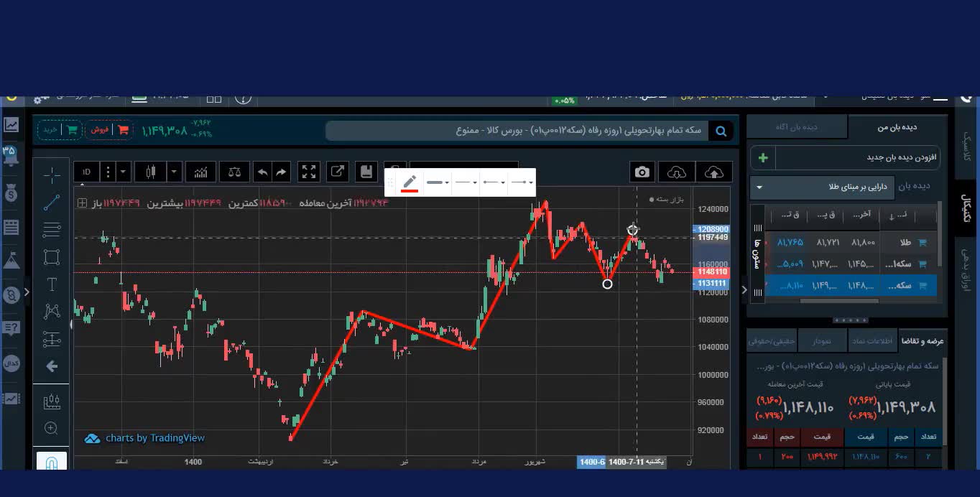Open the indicators chart icon
The width and height of the screenshot is (980, 497).
click(x=201, y=172)
